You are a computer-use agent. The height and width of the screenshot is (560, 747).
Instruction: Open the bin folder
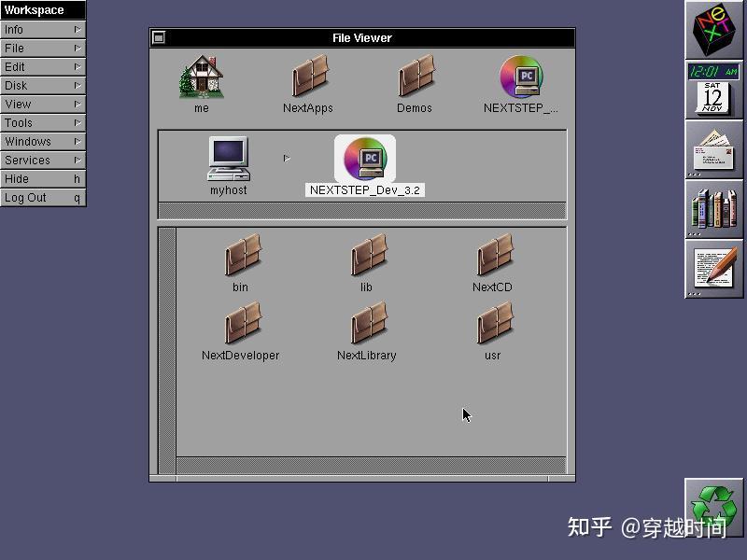(243, 255)
